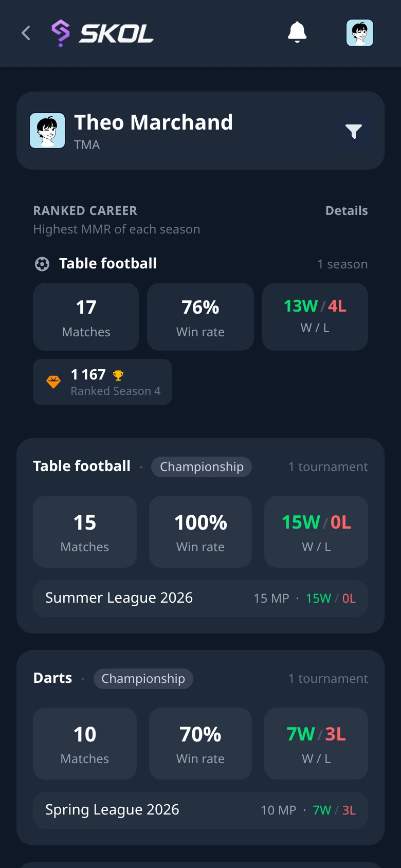
Task: Open the Ranked Season 4 MMR card
Action: [102, 382]
